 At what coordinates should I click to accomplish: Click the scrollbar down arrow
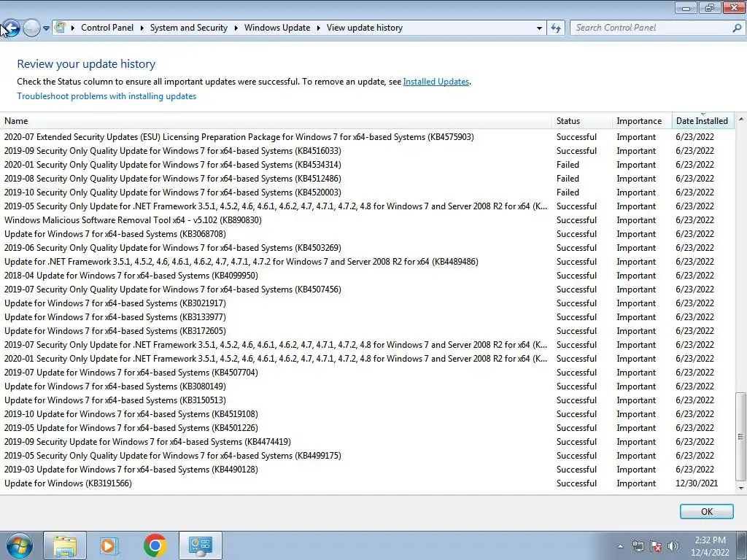[741, 488]
